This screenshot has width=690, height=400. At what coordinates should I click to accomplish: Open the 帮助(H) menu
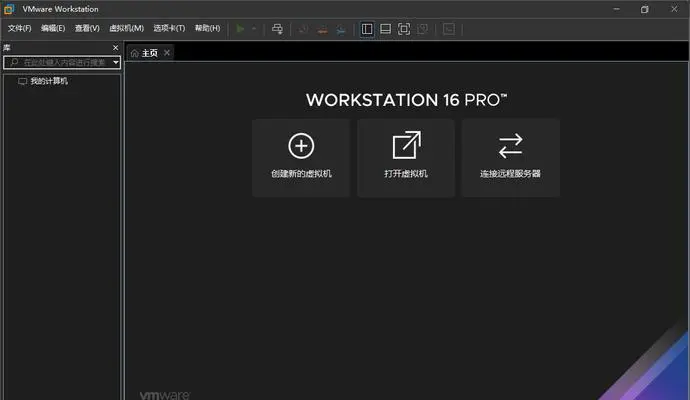coord(207,28)
